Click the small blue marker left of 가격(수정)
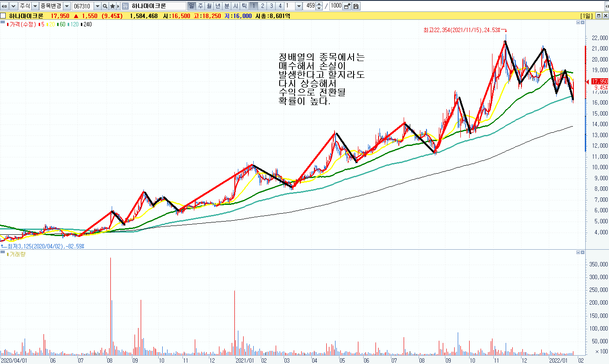The height and width of the screenshot is (364, 609). coord(2,22)
